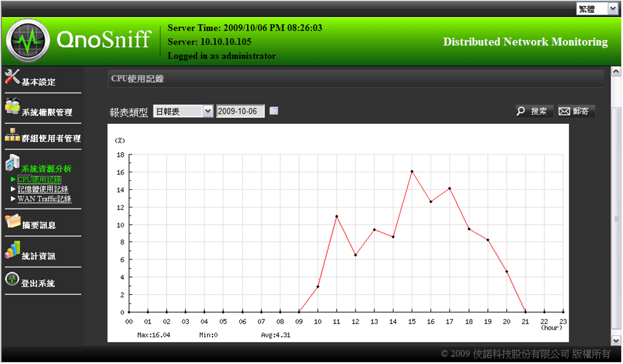Click the 郵寄 mail button
The image size is (623, 364).
[576, 111]
